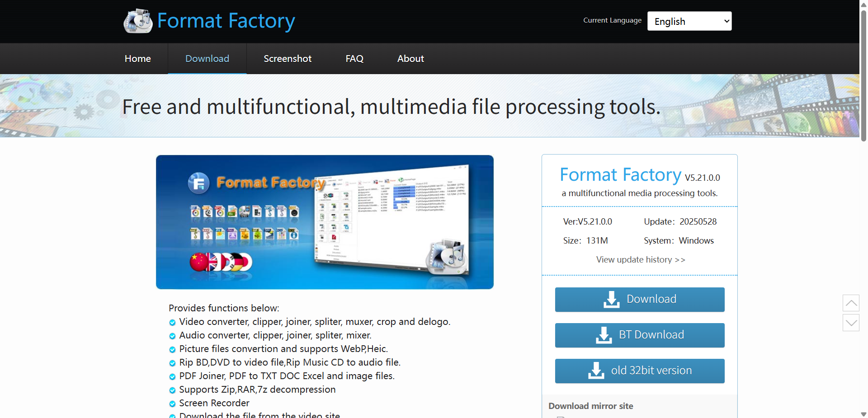Click 'Picture files convertion' feature text

pyautogui.click(x=283, y=349)
